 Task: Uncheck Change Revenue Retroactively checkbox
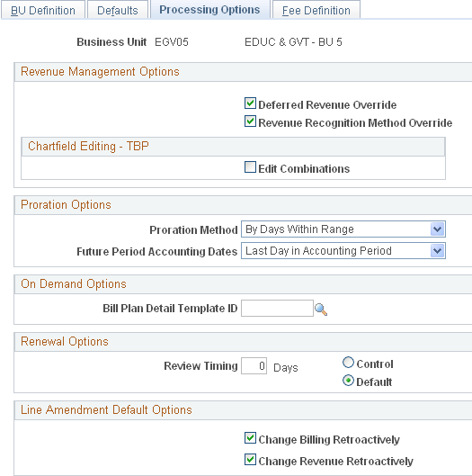pos(250,460)
